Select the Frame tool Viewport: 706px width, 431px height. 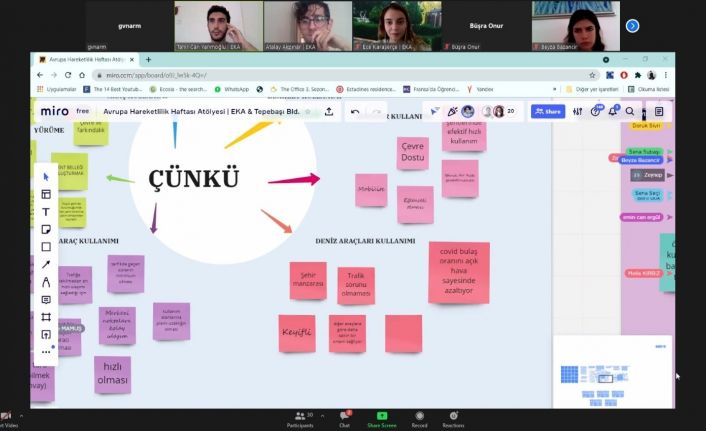click(46, 317)
